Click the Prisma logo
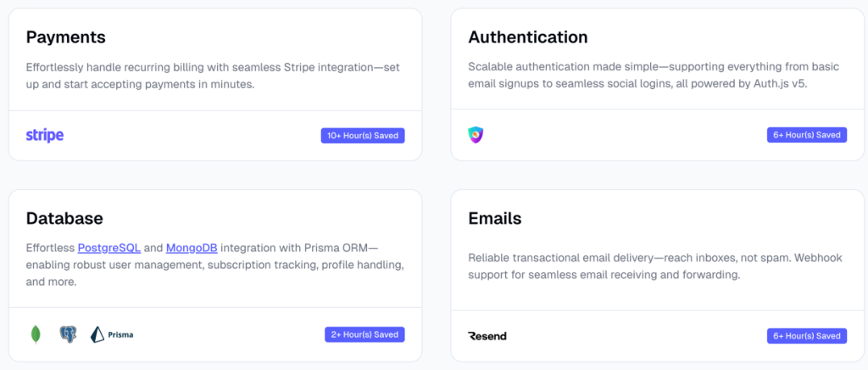 pyautogui.click(x=111, y=334)
